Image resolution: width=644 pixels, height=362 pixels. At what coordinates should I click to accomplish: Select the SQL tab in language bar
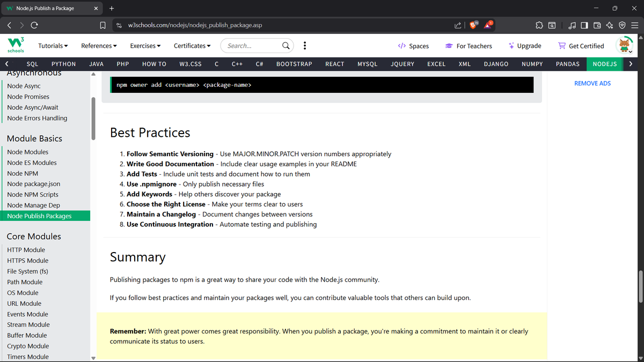(32, 64)
